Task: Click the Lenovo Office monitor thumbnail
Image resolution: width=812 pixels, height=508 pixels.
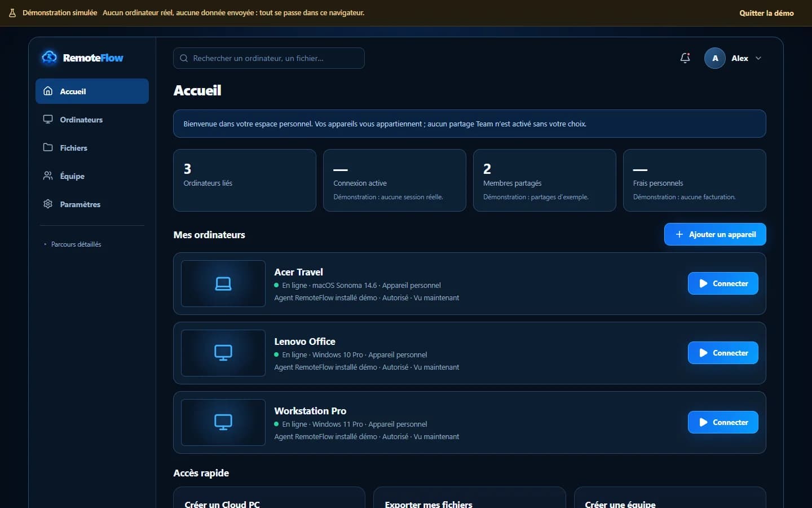Action: (x=223, y=353)
